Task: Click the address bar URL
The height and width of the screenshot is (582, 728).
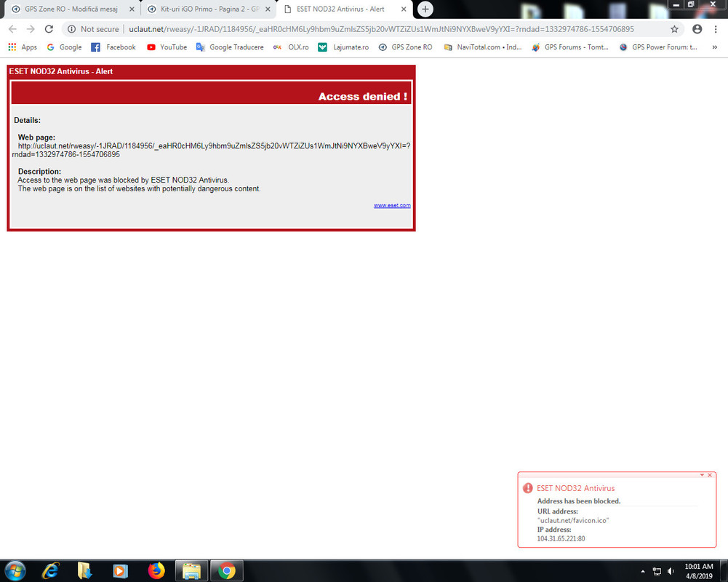Action: coord(381,29)
